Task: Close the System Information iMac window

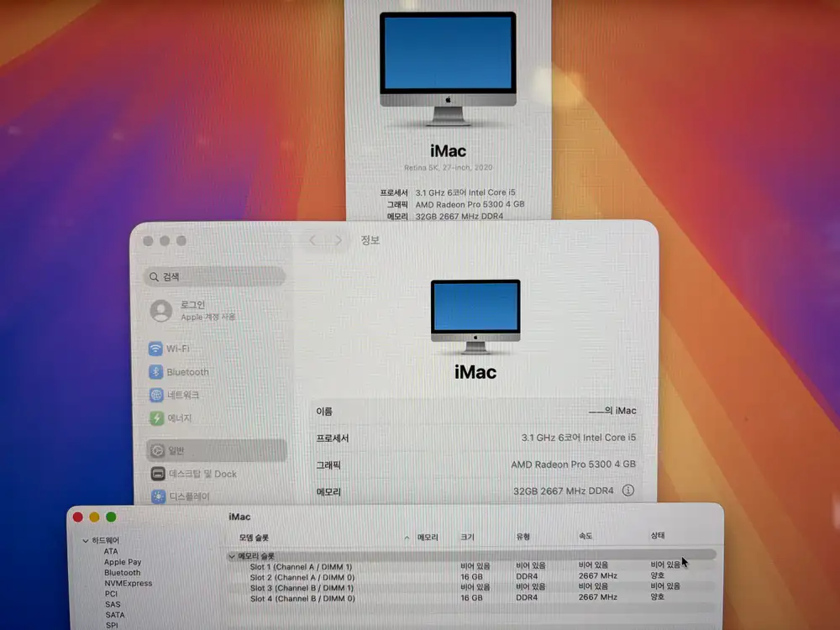Action: tap(77, 517)
